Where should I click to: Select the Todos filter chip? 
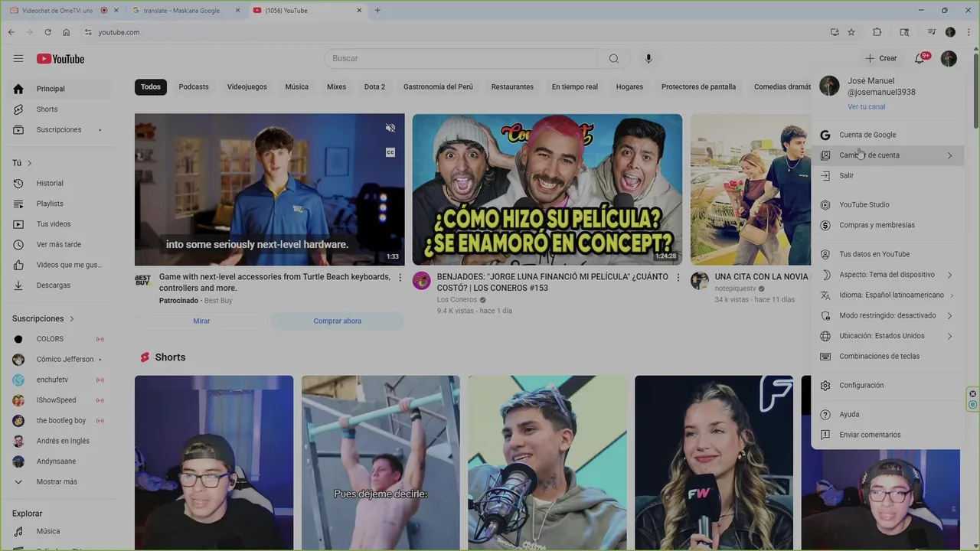point(151,86)
